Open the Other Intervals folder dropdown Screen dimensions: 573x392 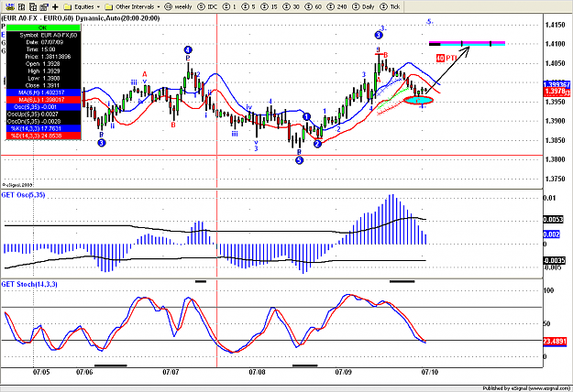coord(132,6)
